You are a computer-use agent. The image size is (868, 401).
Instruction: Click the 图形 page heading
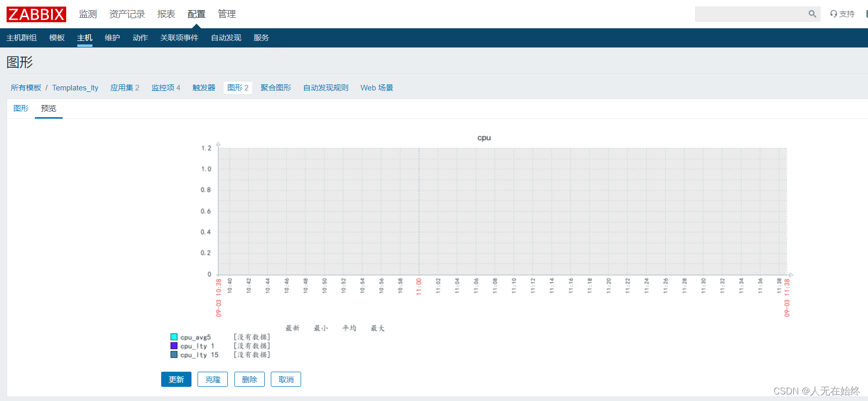(20, 62)
